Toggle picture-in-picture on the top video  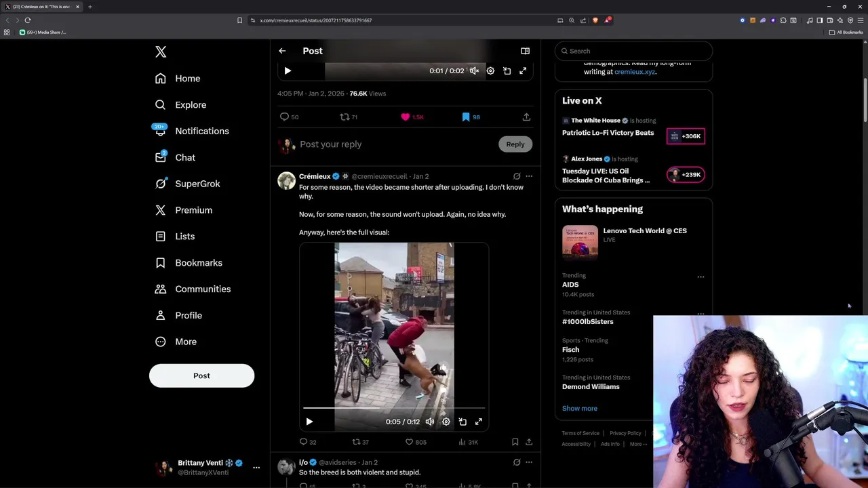tap(507, 70)
